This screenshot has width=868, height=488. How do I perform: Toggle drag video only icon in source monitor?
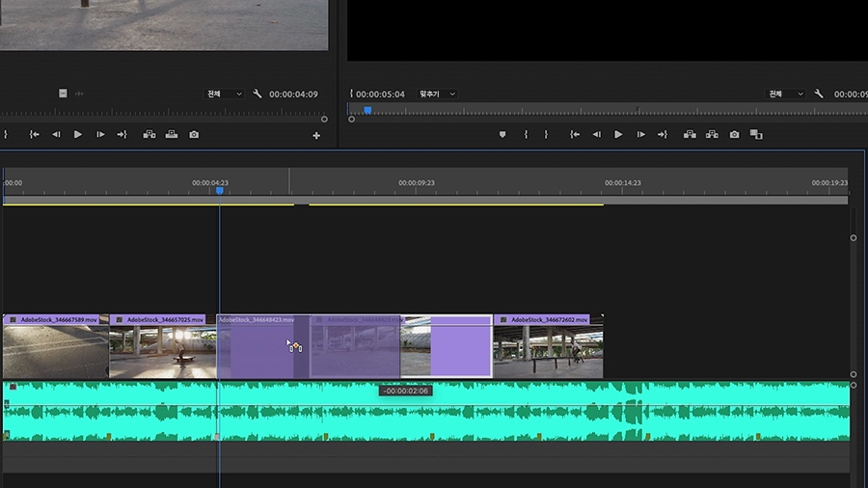(x=63, y=94)
